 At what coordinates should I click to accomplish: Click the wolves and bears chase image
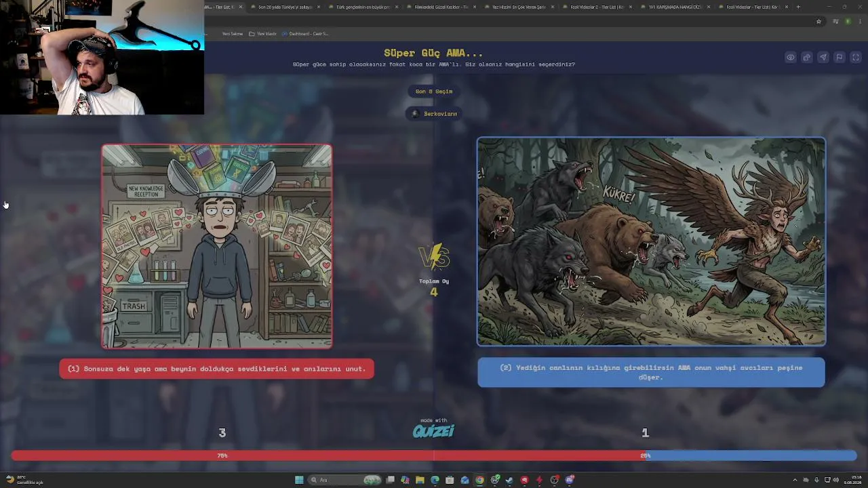(651, 241)
